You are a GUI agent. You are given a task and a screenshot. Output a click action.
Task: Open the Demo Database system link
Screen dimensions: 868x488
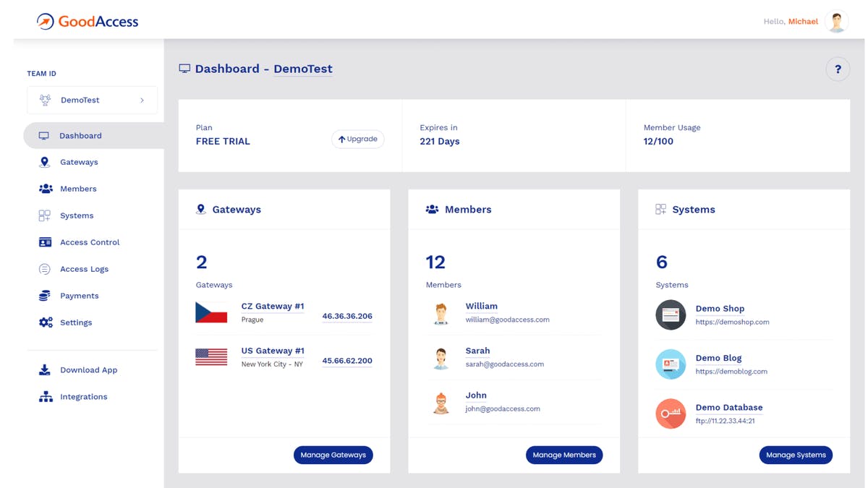[x=729, y=408]
